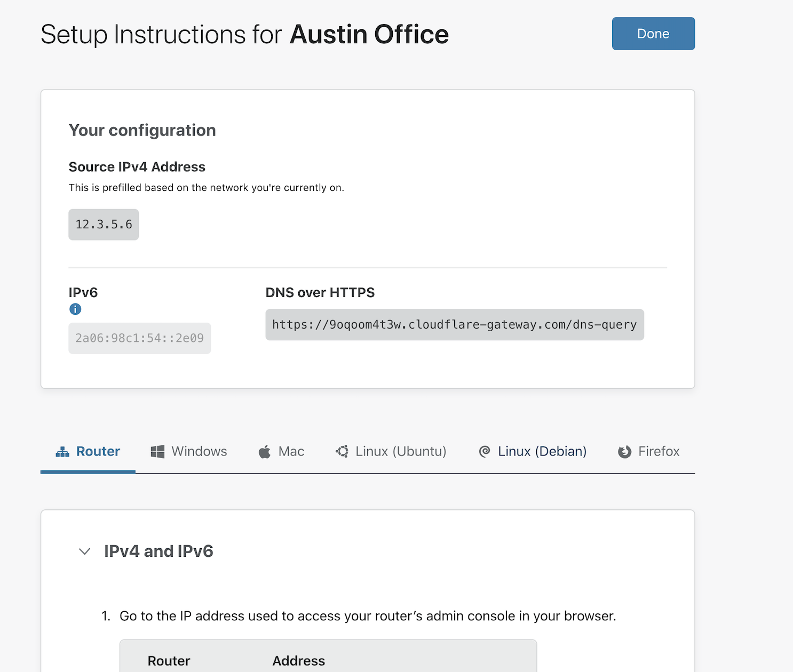Click the source IPv4 address 12.3.5.6 box
The height and width of the screenshot is (672, 793).
pyautogui.click(x=104, y=225)
